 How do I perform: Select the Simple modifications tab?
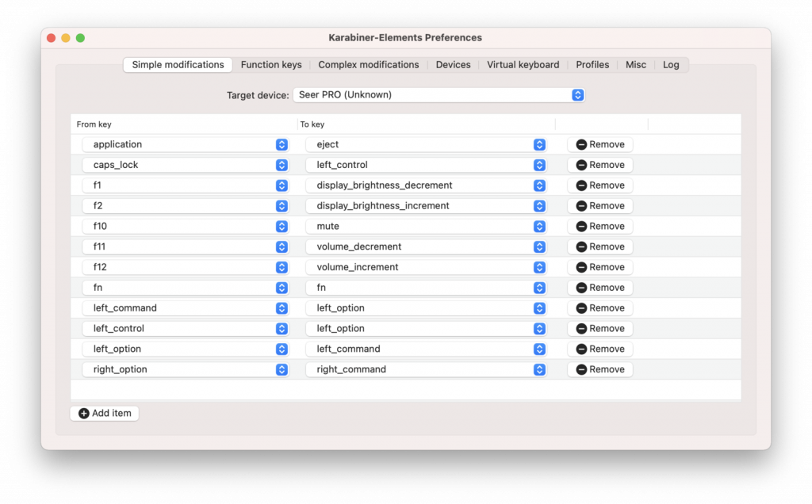pos(178,65)
